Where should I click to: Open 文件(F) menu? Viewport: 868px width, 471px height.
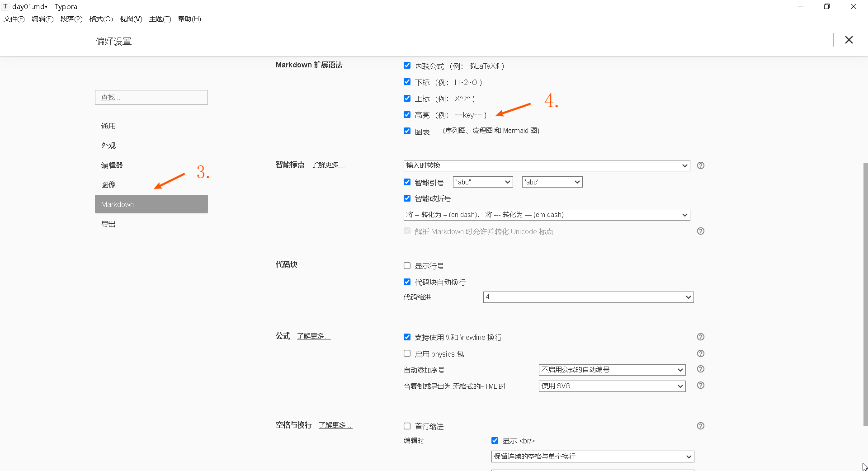(x=14, y=19)
